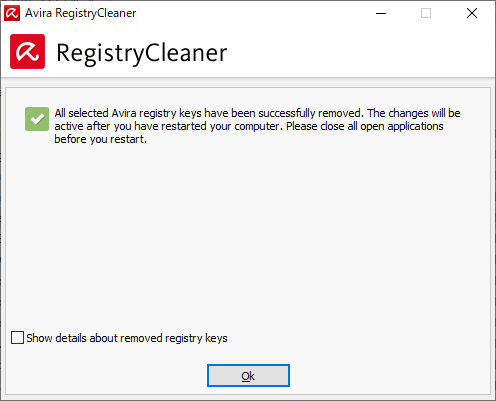The width and height of the screenshot is (496, 401).
Task: Click the greyed-out maximize window button
Action: click(426, 13)
